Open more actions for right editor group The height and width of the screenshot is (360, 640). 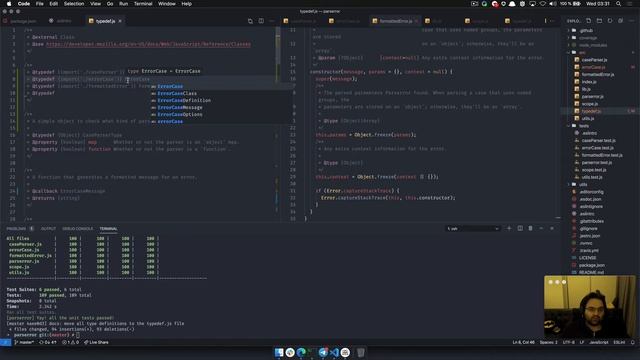click(552, 21)
